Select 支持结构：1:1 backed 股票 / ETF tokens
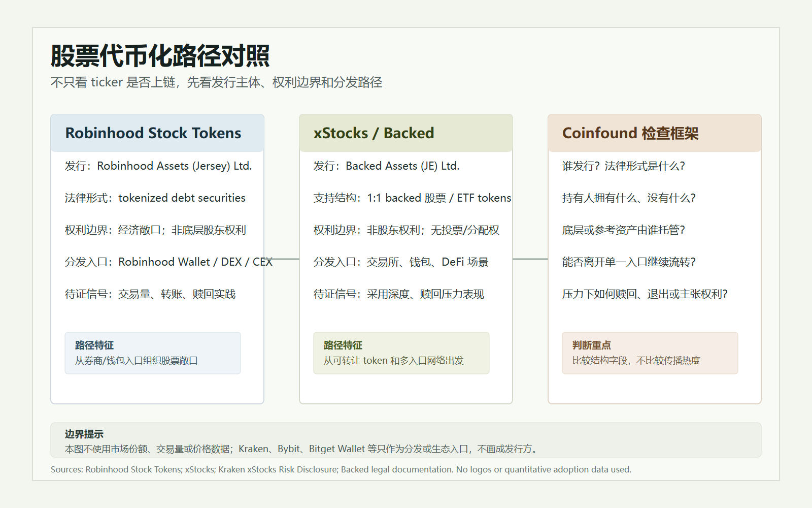Image resolution: width=812 pixels, height=508 pixels. point(413,198)
